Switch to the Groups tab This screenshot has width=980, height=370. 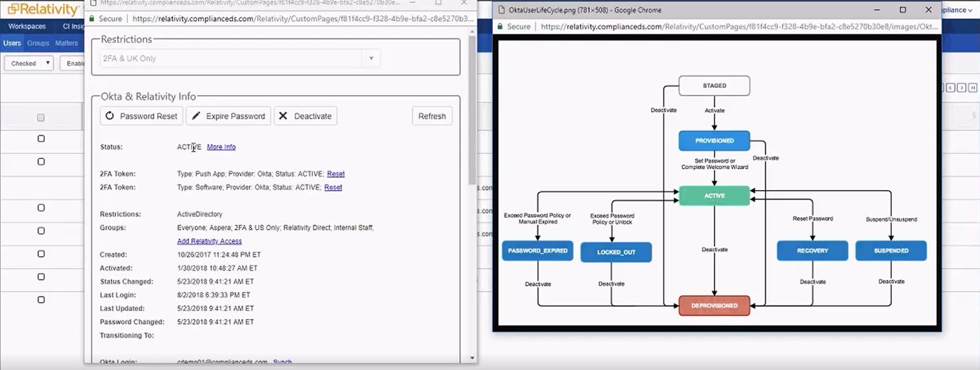tap(38, 43)
